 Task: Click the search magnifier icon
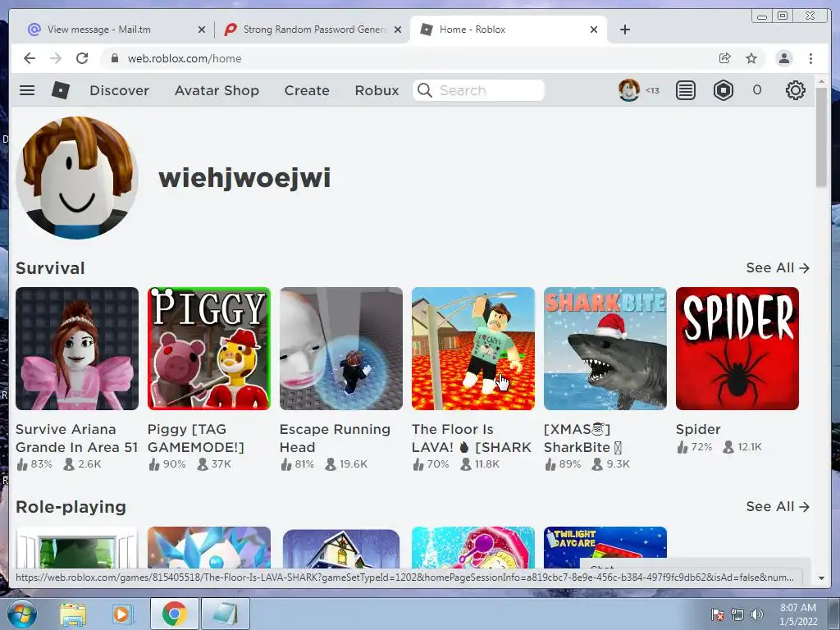point(425,90)
